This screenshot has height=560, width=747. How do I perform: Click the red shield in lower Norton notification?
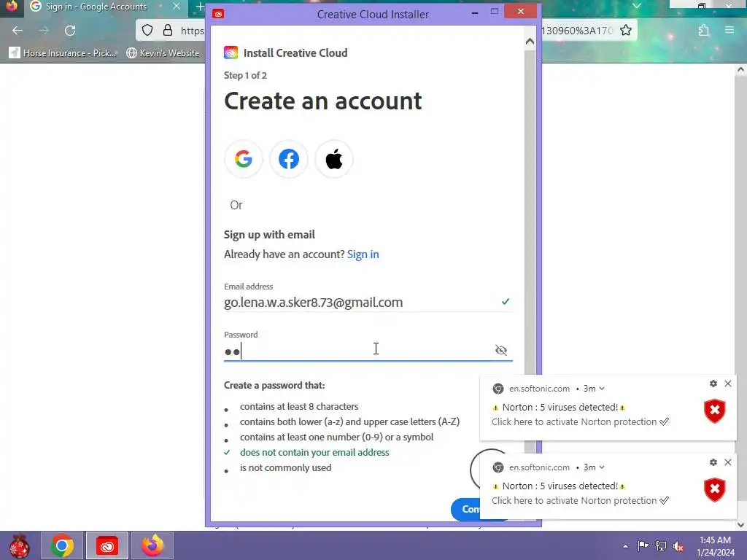pyautogui.click(x=715, y=489)
